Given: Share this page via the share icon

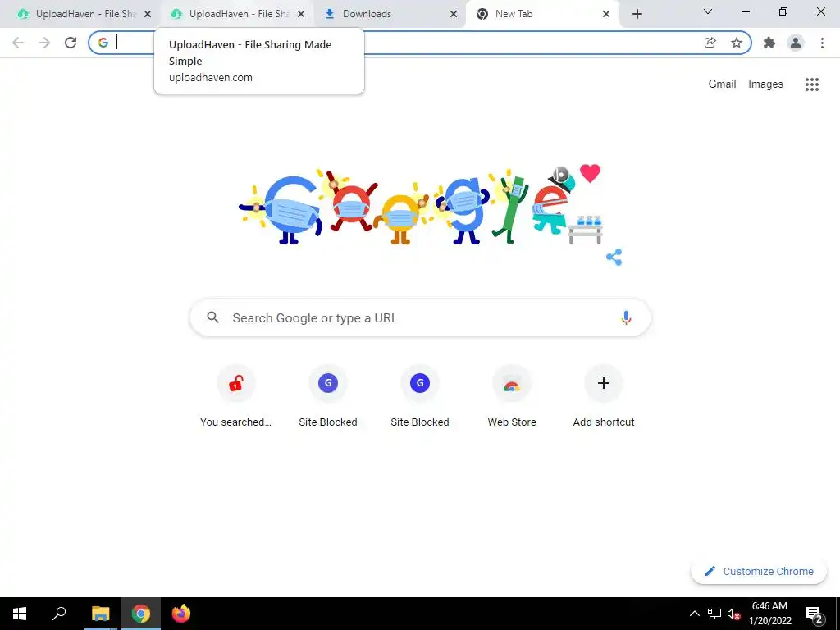Looking at the screenshot, I should pyautogui.click(x=710, y=43).
